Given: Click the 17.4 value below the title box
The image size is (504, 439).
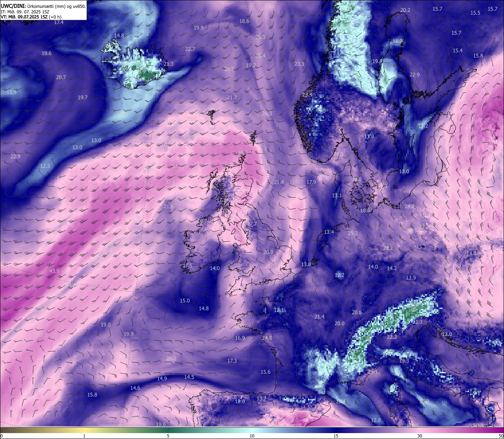Looking at the screenshot, I should [59, 22].
